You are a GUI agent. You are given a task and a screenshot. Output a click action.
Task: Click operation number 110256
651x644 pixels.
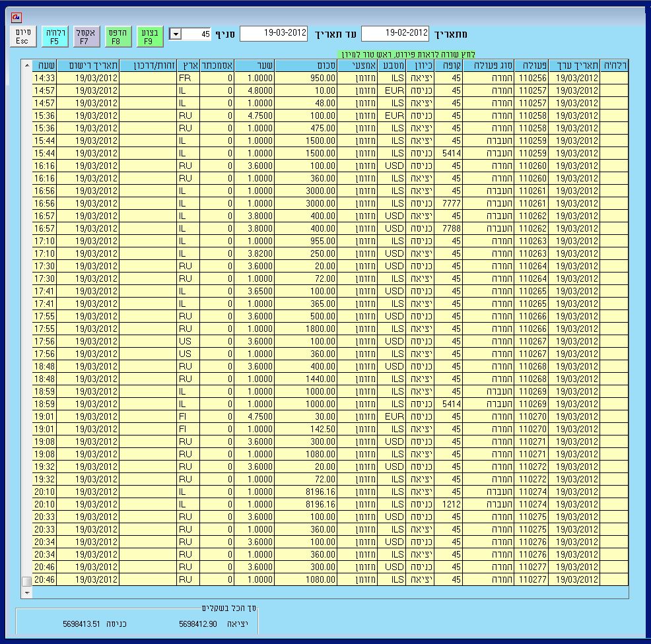click(531, 78)
